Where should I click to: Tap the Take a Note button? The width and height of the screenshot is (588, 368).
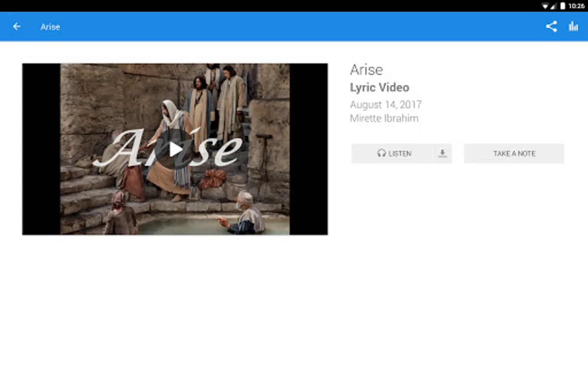[514, 153]
